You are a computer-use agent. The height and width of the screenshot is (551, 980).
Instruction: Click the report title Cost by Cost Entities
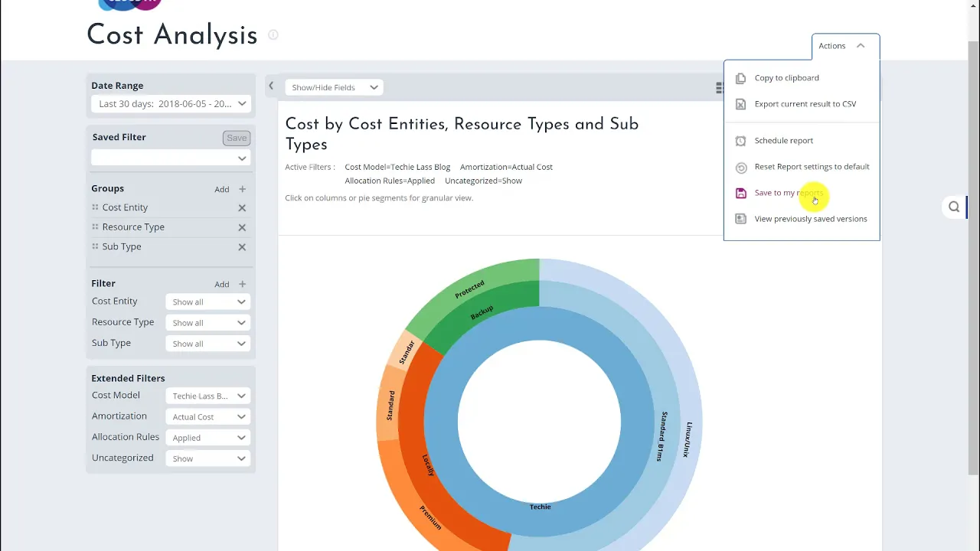[x=462, y=134]
